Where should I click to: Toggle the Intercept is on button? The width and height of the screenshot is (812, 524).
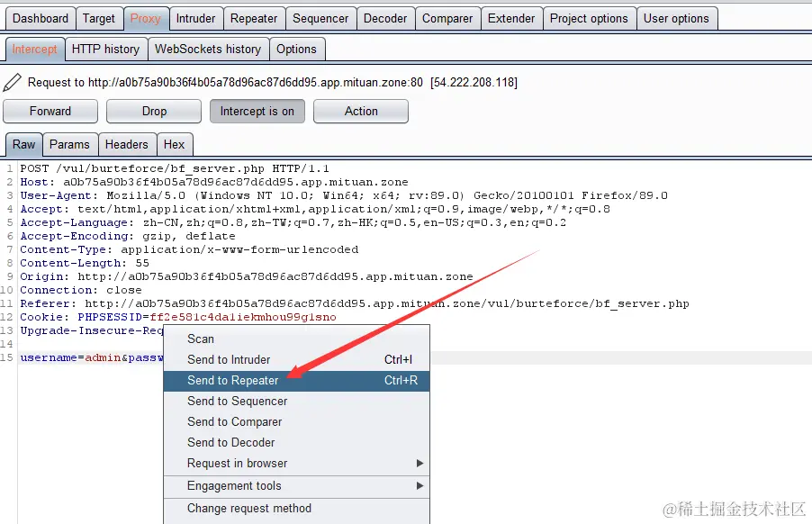[257, 112]
